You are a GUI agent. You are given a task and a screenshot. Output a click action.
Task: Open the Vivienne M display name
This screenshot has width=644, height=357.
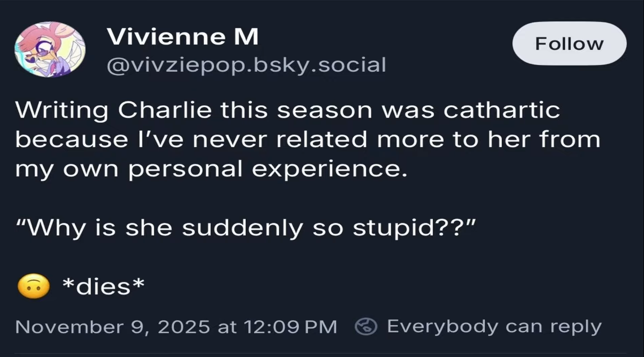click(x=182, y=37)
